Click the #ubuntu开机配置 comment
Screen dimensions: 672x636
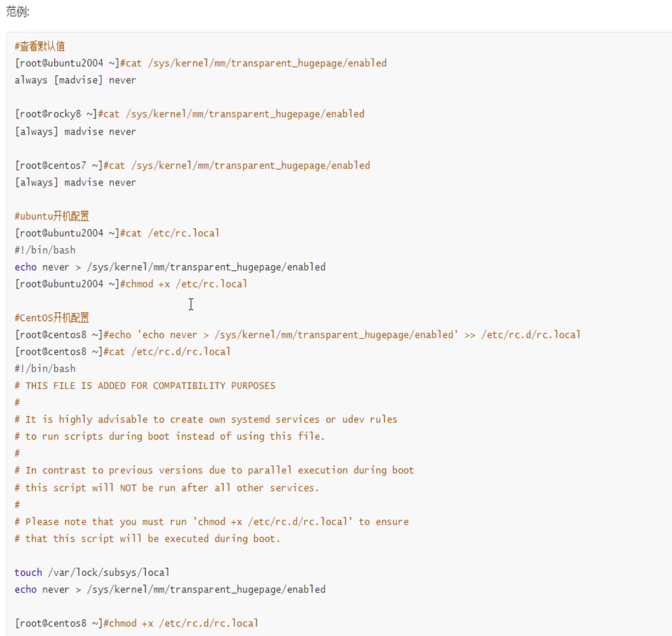(x=52, y=216)
